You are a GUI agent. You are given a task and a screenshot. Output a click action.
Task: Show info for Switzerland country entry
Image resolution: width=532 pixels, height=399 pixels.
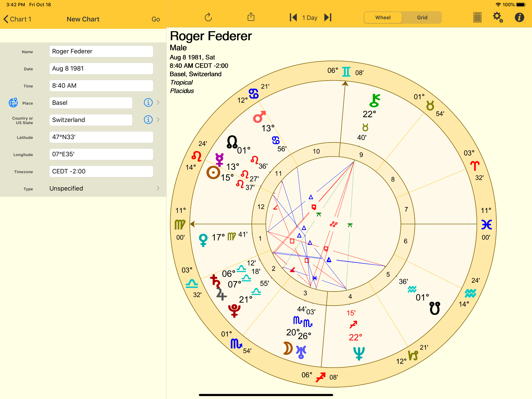(148, 120)
